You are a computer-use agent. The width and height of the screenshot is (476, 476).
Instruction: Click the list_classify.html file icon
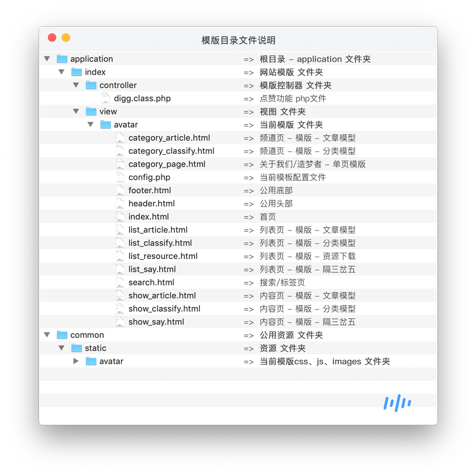tap(120, 243)
